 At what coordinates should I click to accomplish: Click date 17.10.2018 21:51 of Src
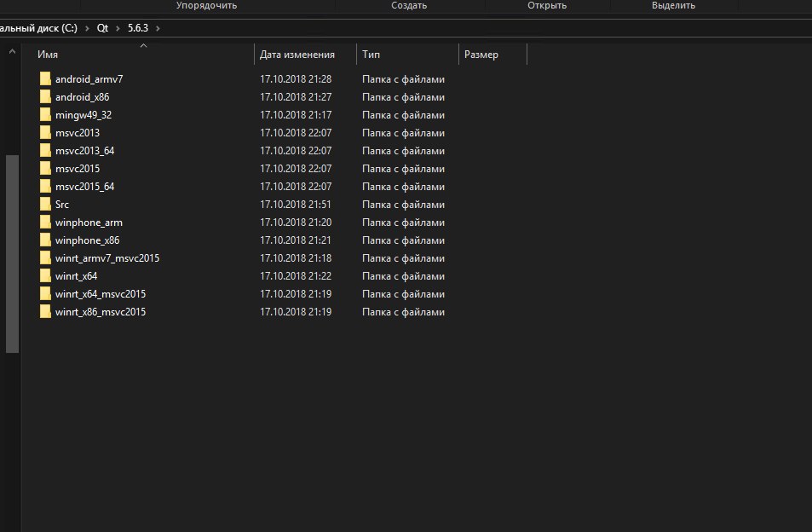pos(296,205)
